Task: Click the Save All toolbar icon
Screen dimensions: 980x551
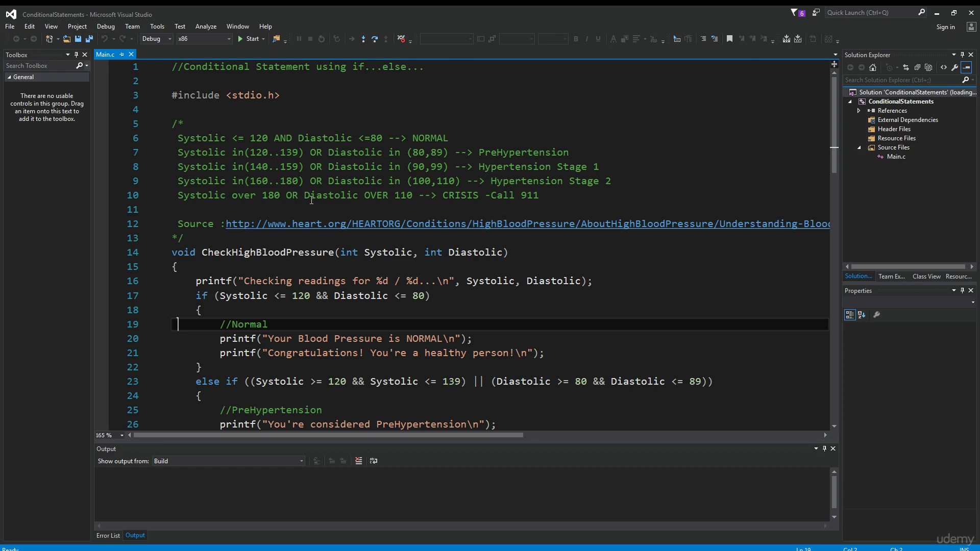Action: pyautogui.click(x=89, y=39)
